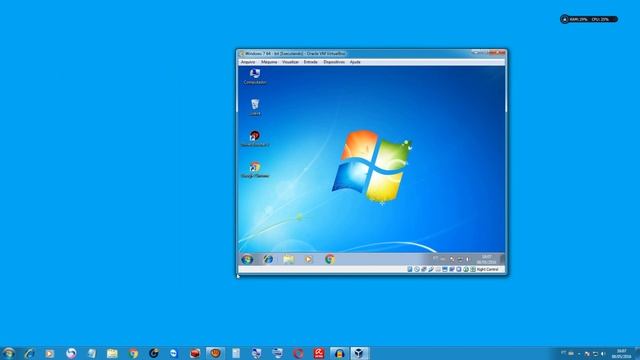This screenshot has width=640, height=360.
Task: Launch Media Player from the host taskbar
Action: [x=49, y=353]
